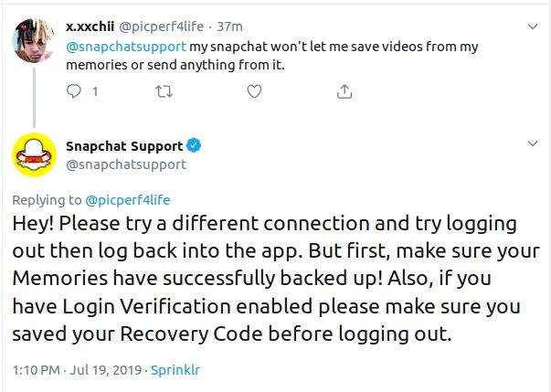
Task: Open the x.xxchii display name
Action: [x=90, y=26]
